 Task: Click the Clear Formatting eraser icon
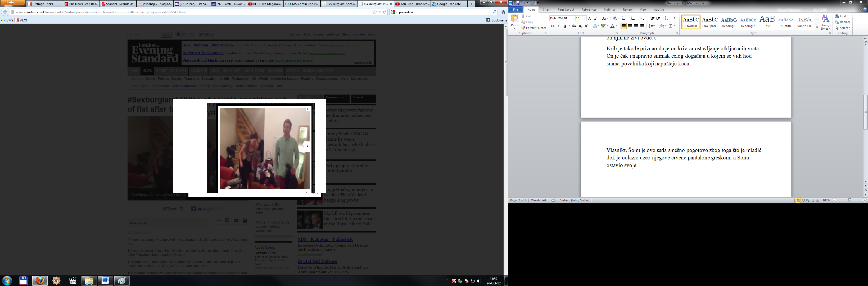[615, 19]
